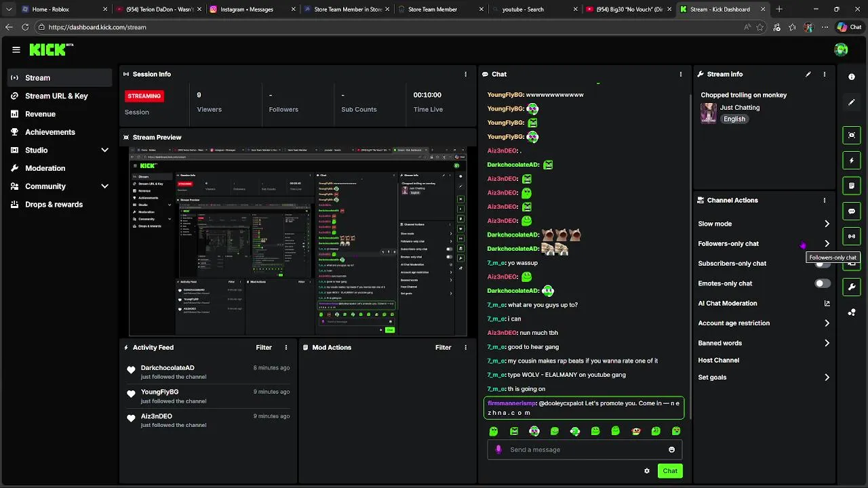The width and height of the screenshot is (868, 488).
Task: Click the notes widget icon in sidebar
Action: [x=852, y=186]
